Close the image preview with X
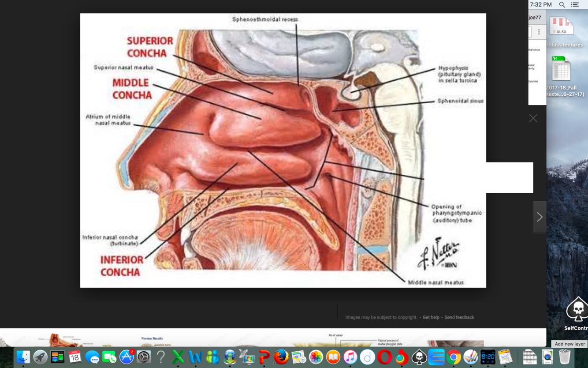 [533, 118]
